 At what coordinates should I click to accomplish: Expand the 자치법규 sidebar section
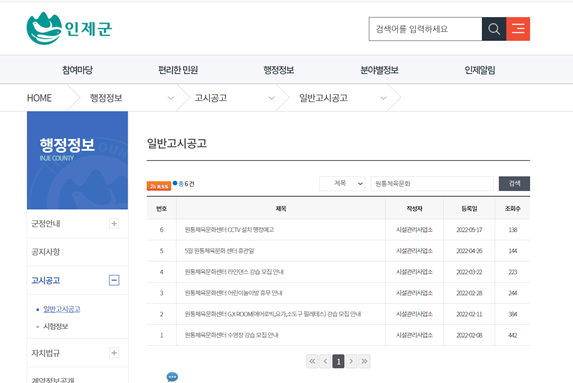[x=114, y=353]
